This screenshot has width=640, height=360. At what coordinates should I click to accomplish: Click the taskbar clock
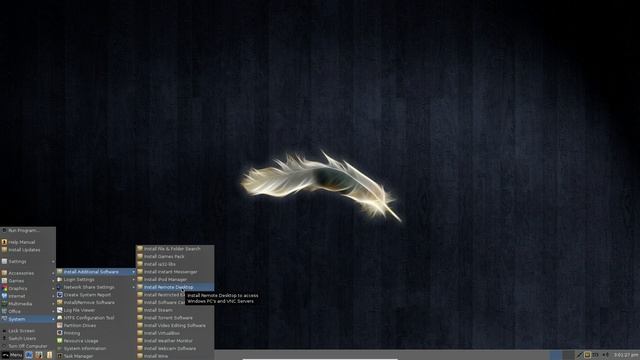point(626,355)
